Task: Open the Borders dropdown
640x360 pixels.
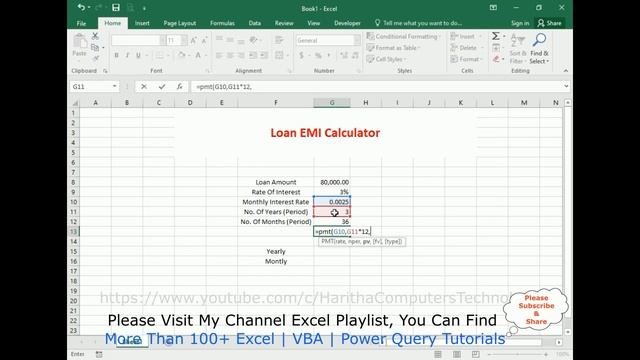Action: 167,55
